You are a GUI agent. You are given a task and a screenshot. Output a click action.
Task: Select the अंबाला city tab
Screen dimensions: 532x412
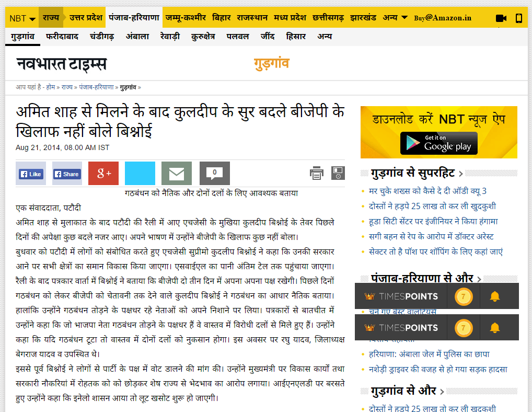coord(137,37)
